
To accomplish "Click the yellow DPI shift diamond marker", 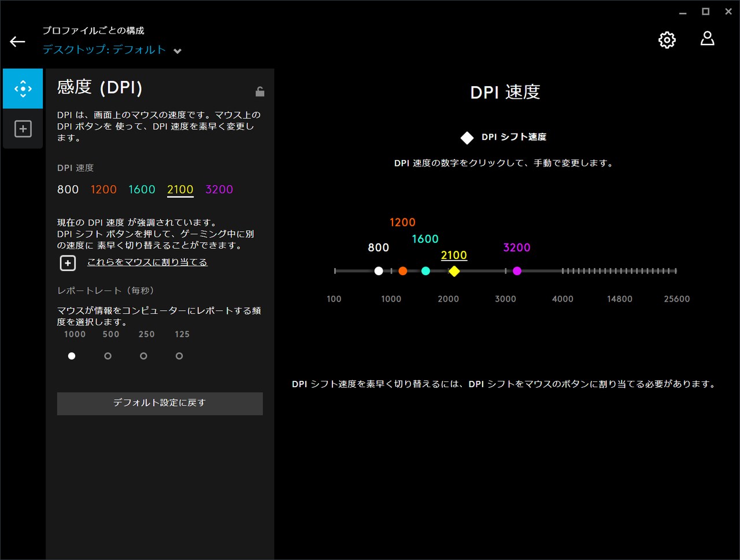I will 454,270.
